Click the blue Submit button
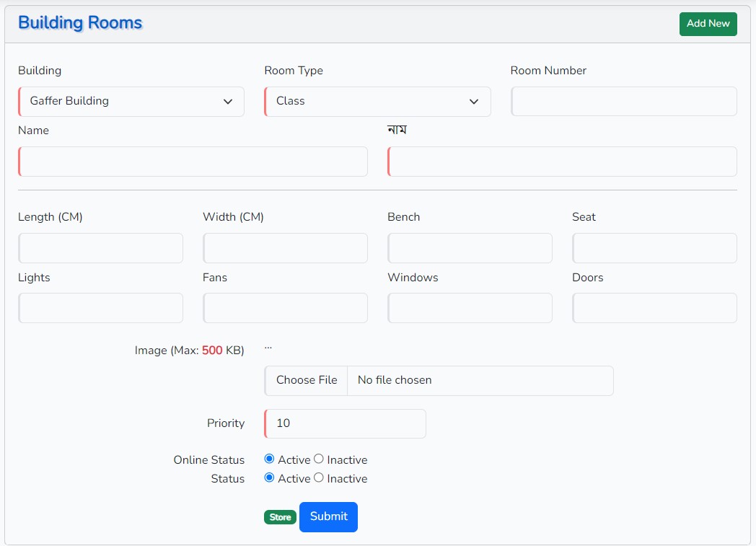Viewport: 756px width, 546px height. [x=328, y=516]
